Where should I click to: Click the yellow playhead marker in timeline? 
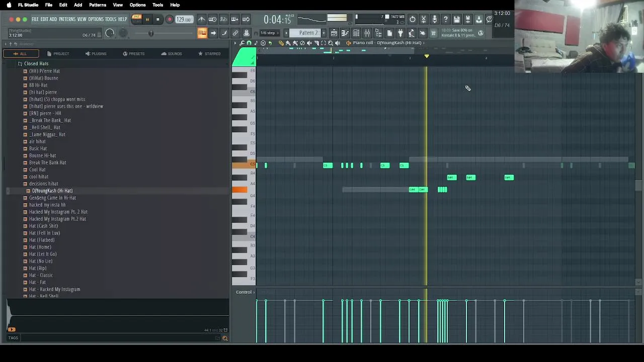pos(427,56)
